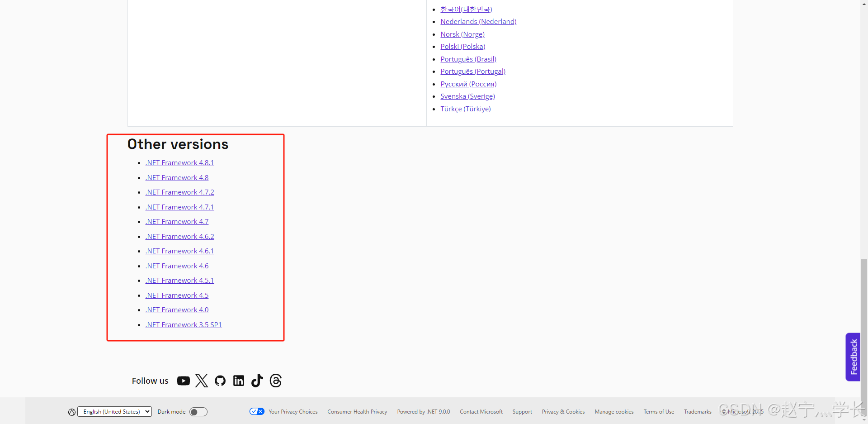Image resolution: width=868 pixels, height=424 pixels.
Task: Open the X (Twitter) follow icon
Action: pos(202,381)
